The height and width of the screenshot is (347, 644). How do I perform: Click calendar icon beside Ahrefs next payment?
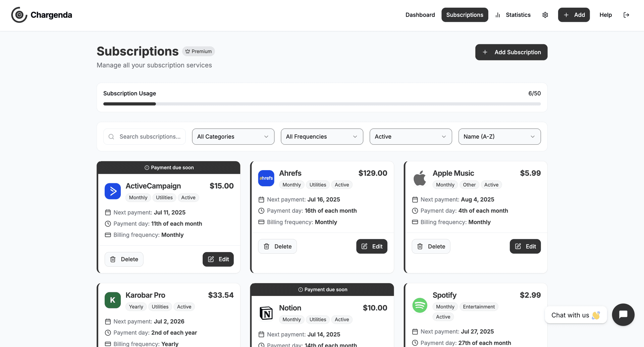coord(261,200)
